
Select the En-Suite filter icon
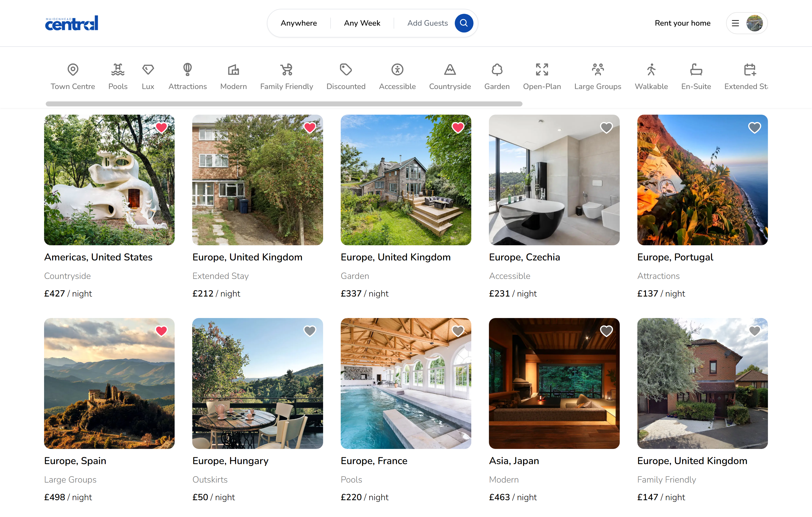pyautogui.click(x=695, y=75)
